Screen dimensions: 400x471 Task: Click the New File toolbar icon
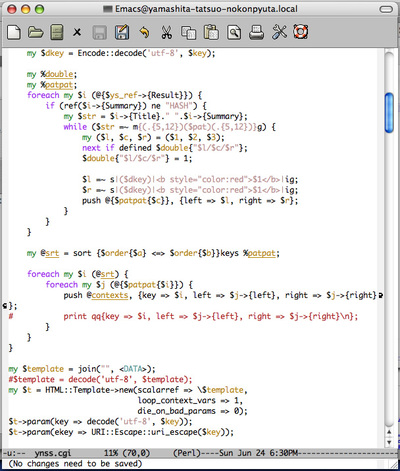point(14,33)
